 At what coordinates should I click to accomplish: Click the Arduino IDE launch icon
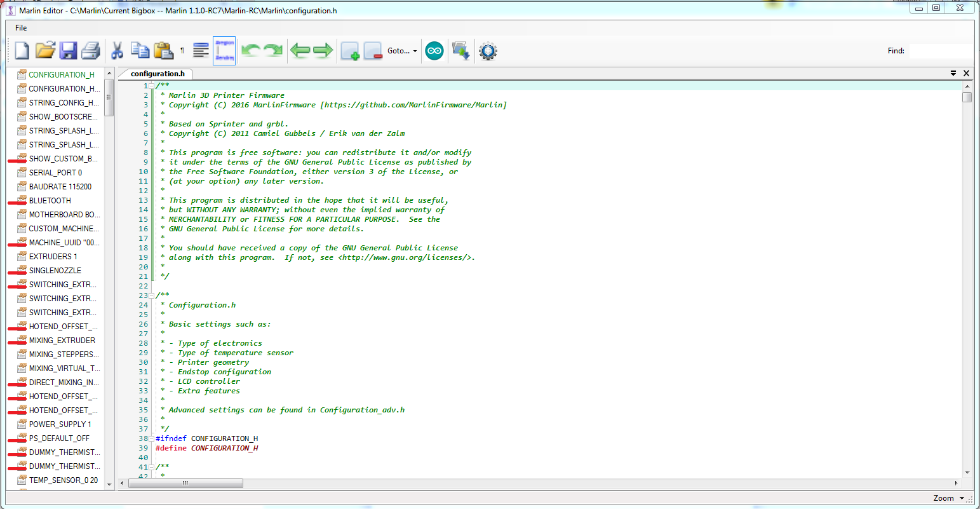(434, 51)
